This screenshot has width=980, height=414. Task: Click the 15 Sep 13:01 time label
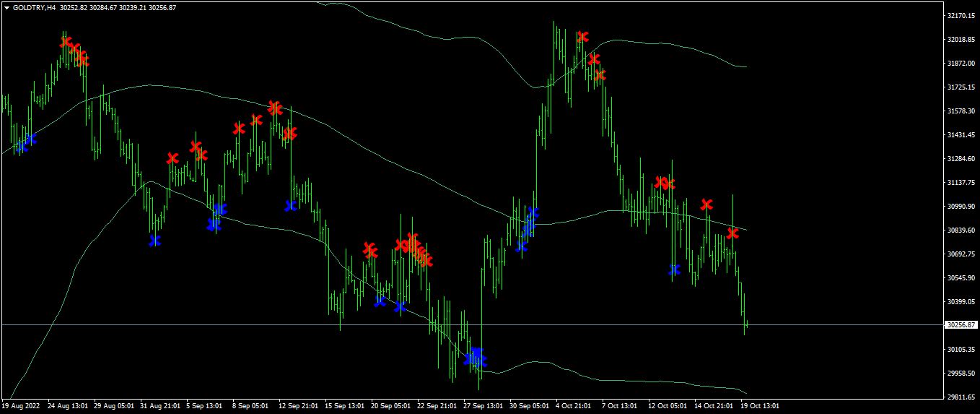(x=345, y=406)
